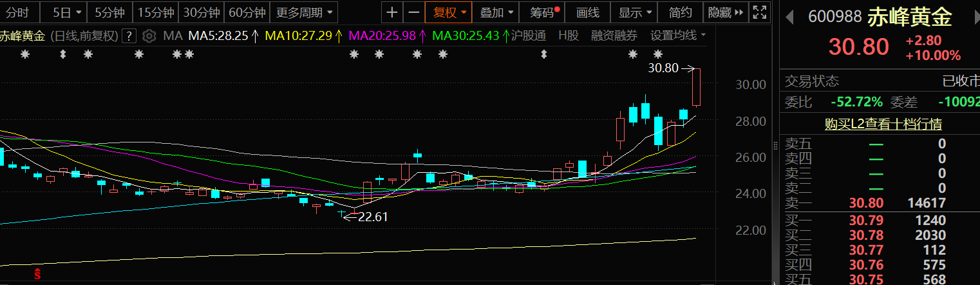980x285 pixels.
Task: Select 买一 volume 1240
Action: pos(930,220)
